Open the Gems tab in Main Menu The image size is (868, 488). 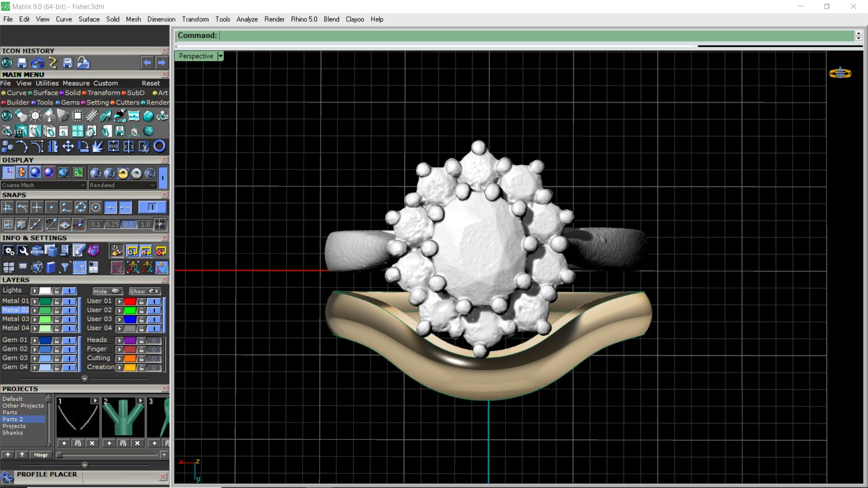[x=70, y=103]
